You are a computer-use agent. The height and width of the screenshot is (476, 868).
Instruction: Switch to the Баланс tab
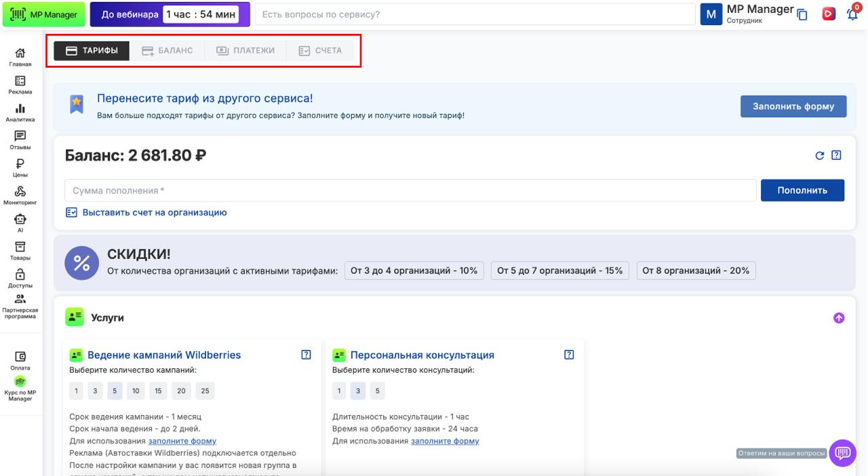[167, 51]
